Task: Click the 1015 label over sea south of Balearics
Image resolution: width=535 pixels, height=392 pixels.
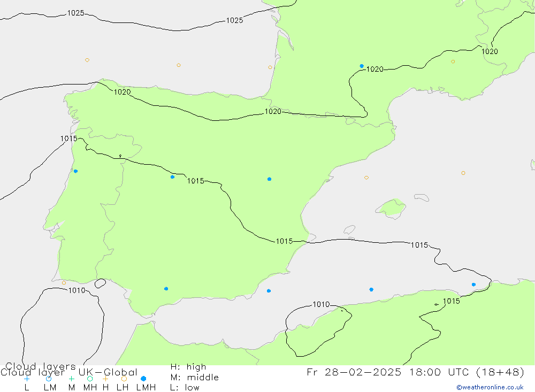Action: coord(419,245)
